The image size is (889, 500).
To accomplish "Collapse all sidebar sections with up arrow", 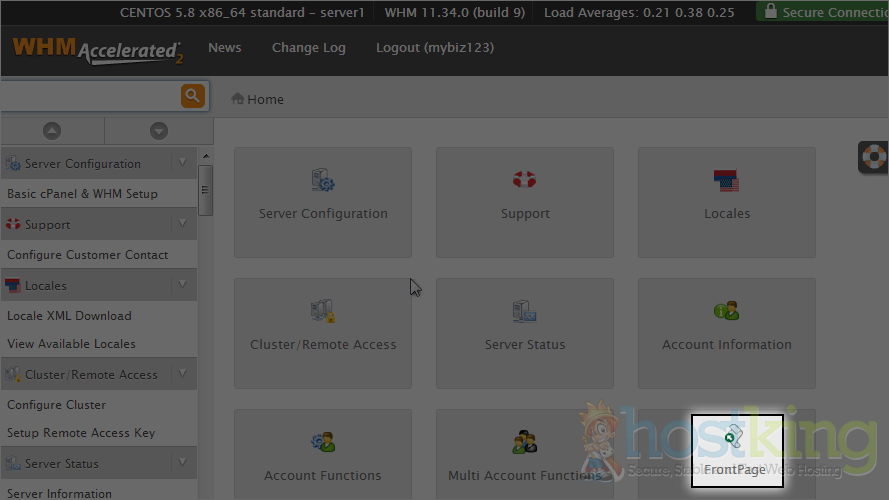I will coord(52,131).
